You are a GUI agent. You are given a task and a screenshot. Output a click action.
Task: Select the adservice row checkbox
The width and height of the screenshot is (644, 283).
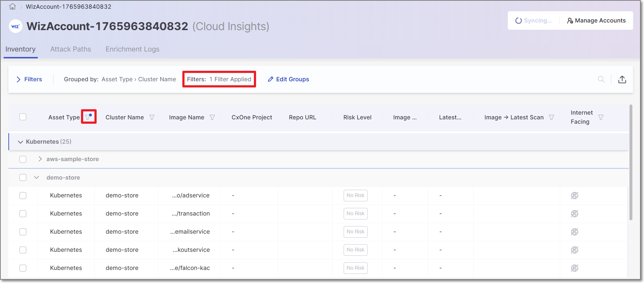pos(23,196)
